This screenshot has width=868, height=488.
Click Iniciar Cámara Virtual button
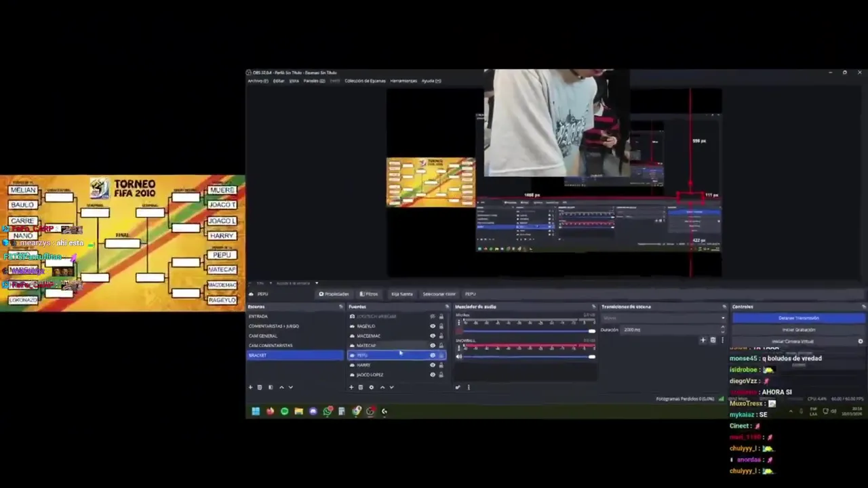click(793, 342)
